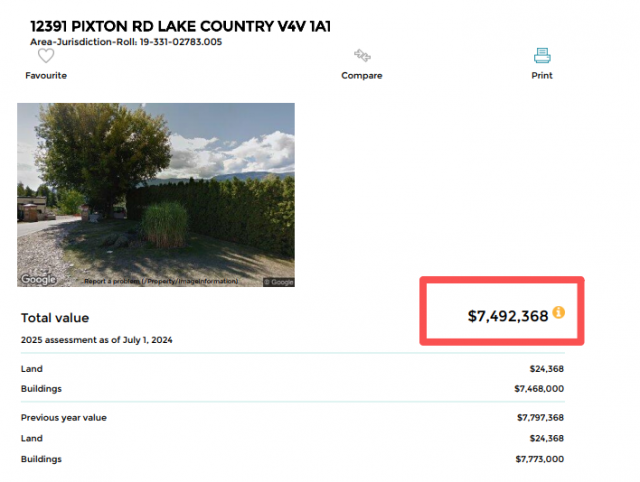The width and height of the screenshot is (640, 482).
Task: Click the previous Buildings value $7,773,000
Action: tap(539, 459)
